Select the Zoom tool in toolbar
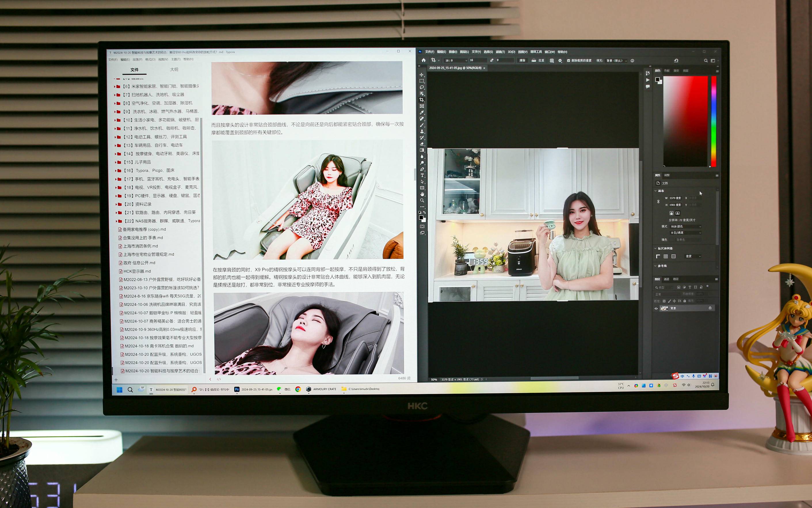The width and height of the screenshot is (812, 508). point(422,200)
